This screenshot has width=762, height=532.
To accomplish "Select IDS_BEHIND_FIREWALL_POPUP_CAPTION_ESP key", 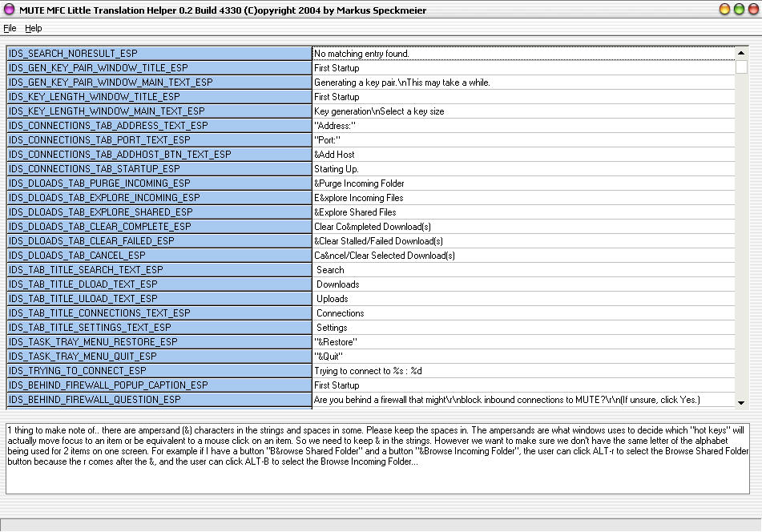I will [159, 385].
